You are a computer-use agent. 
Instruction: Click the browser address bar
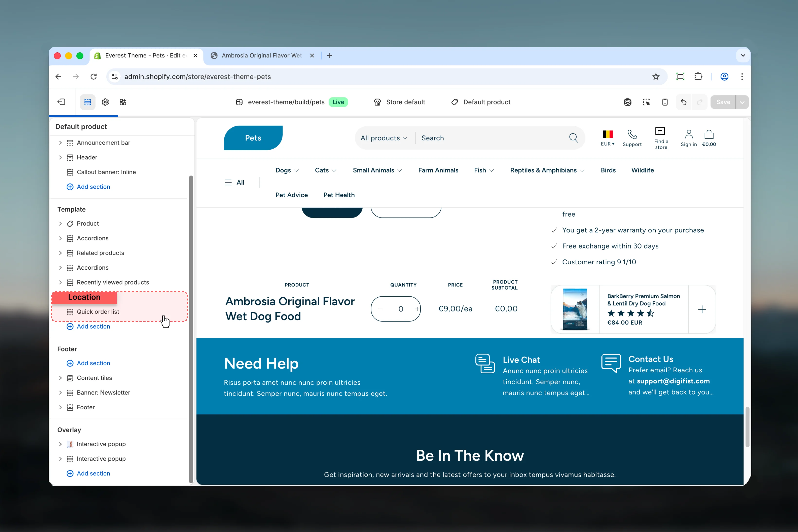click(x=387, y=77)
